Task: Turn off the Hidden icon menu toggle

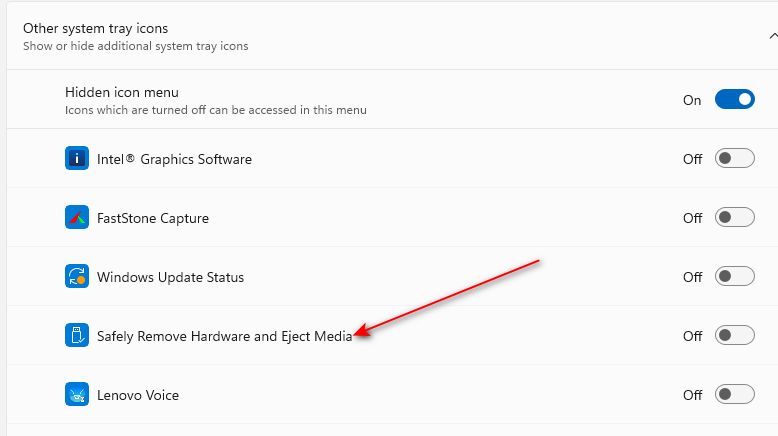Action: click(734, 99)
